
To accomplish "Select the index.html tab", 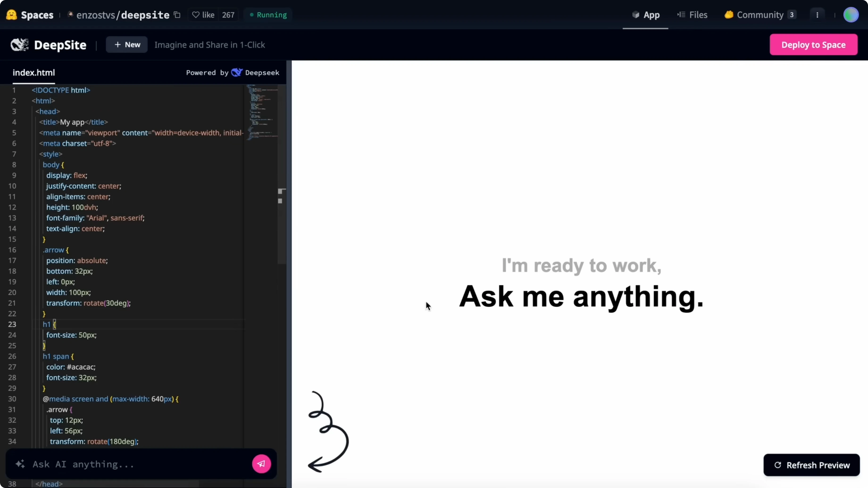I will pyautogui.click(x=33, y=72).
